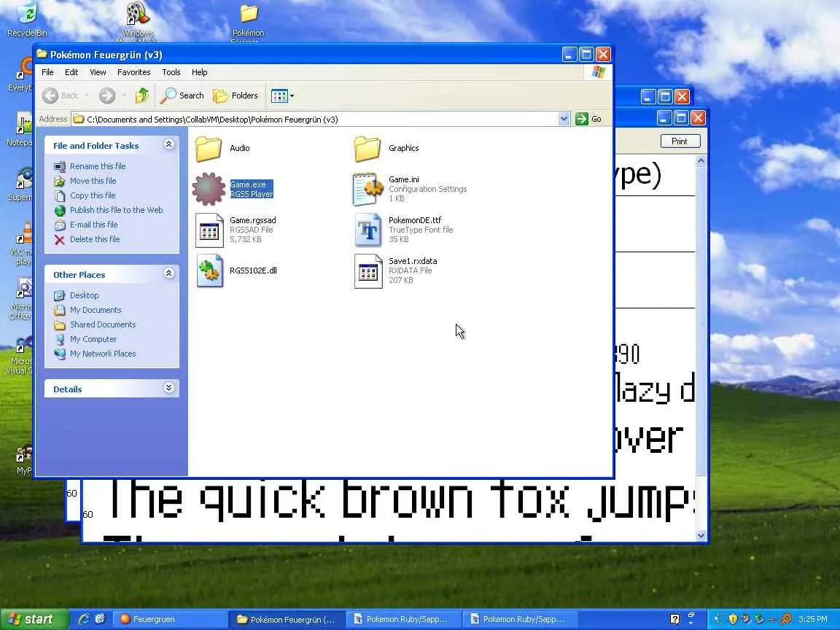Viewport: 840px width, 630px height.
Task: Click the Back arrow toolbar button
Action: 61,96
